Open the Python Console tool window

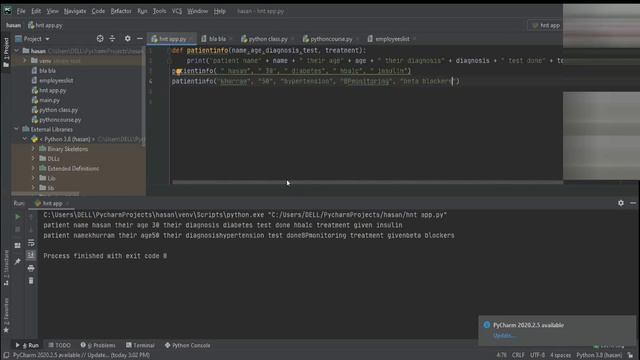pos(187,345)
